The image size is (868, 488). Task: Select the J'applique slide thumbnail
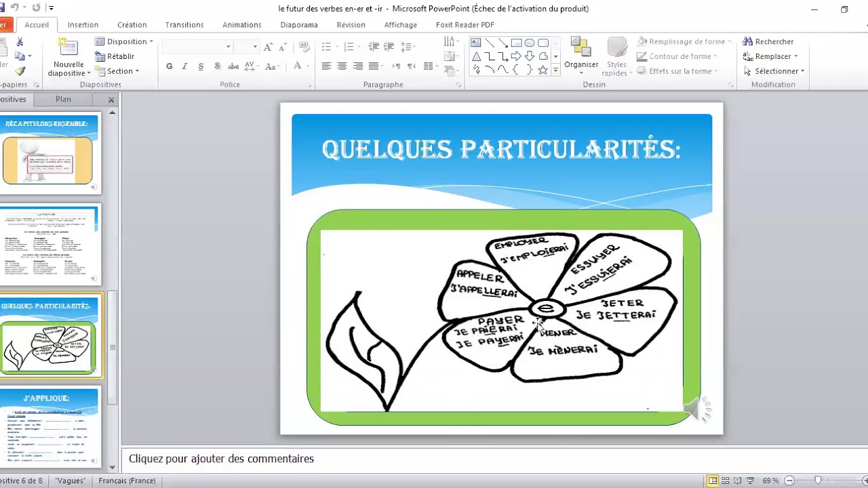[50, 427]
